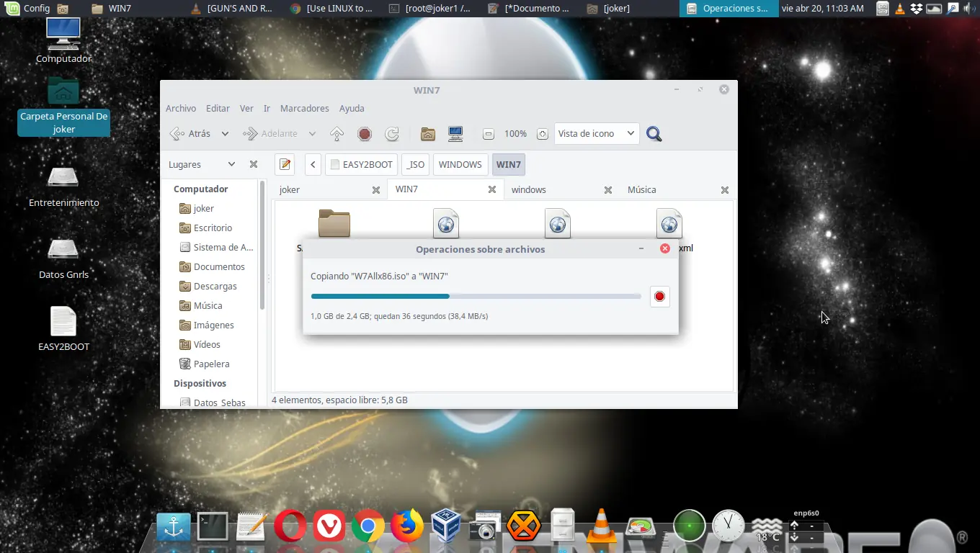Open the Vista de icono dropdown
Viewport: 980px width, 553px height.
[597, 134]
